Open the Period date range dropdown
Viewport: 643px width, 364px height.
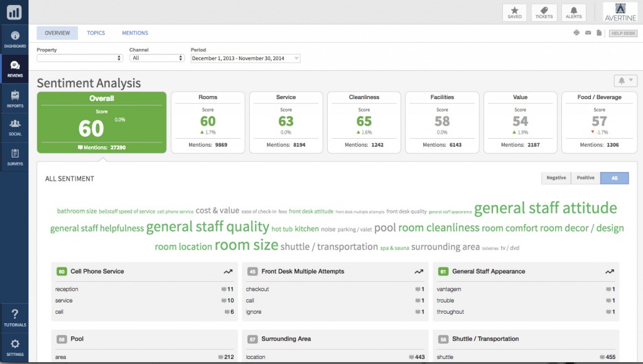pyautogui.click(x=246, y=58)
